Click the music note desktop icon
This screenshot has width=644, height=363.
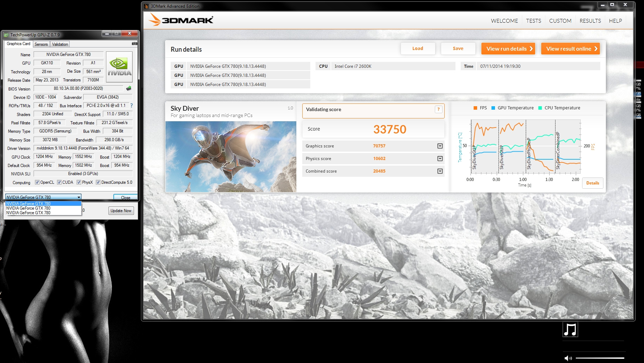pos(570,329)
